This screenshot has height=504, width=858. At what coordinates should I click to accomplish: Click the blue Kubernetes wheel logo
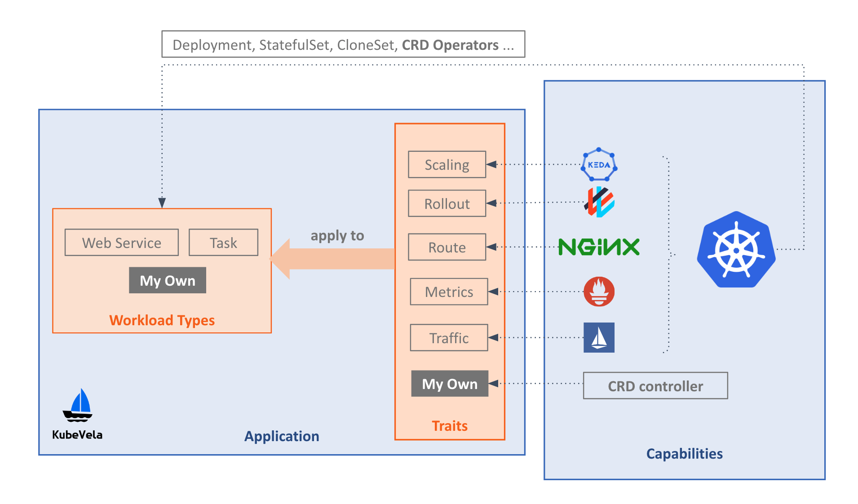(736, 250)
